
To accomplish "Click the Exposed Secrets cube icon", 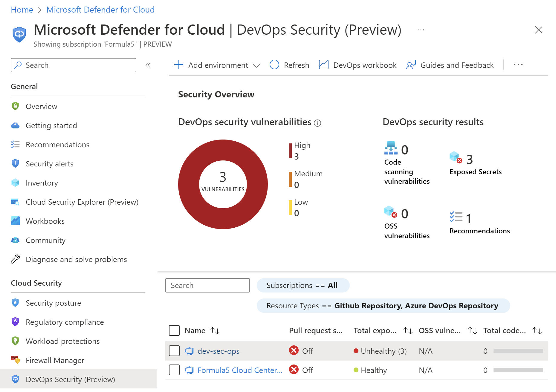I will click(456, 157).
